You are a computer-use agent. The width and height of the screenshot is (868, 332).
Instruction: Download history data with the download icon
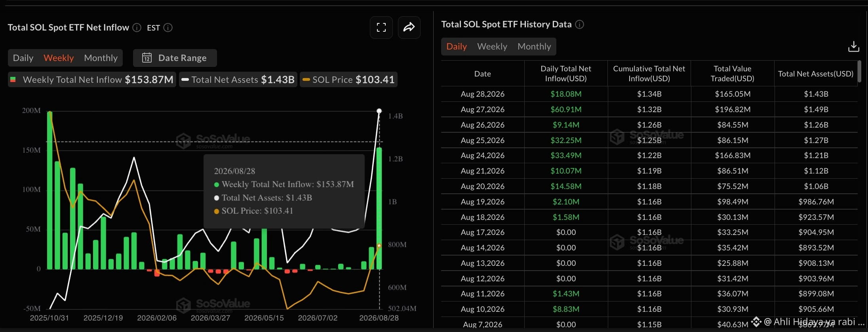(x=854, y=47)
